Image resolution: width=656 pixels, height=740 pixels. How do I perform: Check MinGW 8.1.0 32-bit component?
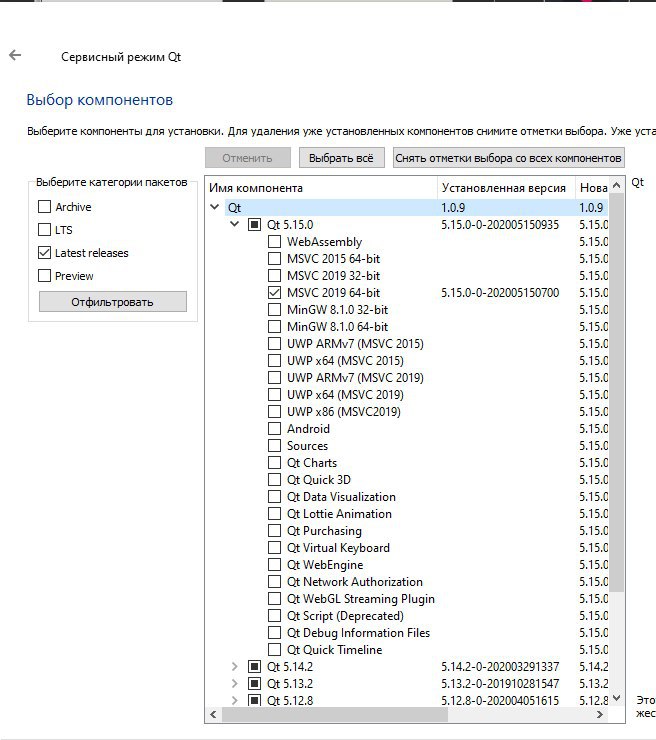274,310
